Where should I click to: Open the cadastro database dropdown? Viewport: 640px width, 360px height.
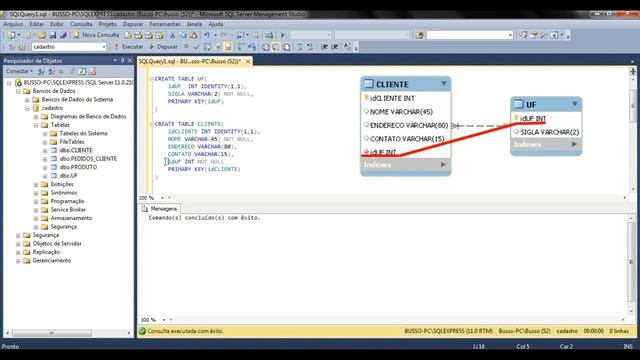pos(104,47)
